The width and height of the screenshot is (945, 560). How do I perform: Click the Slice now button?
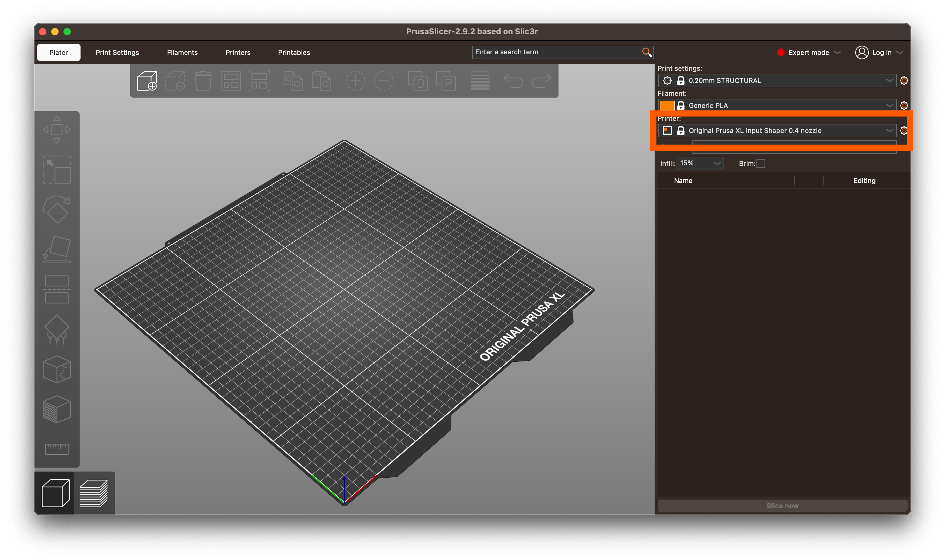tap(782, 506)
